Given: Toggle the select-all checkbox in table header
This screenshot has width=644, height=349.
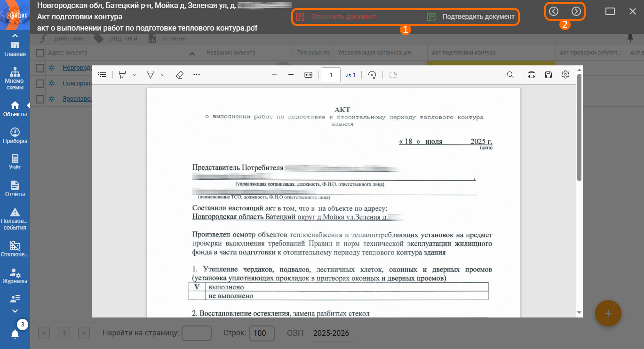Looking at the screenshot, I should [40, 53].
